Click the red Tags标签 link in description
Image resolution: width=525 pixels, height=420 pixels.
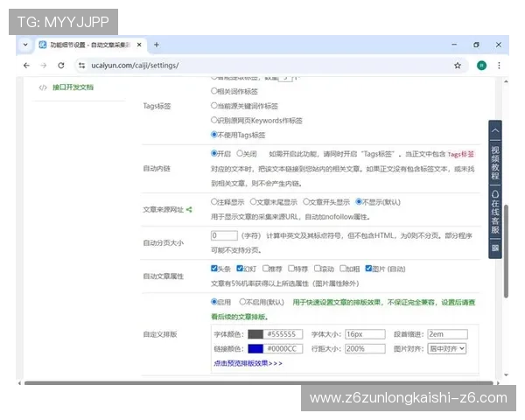click(x=461, y=154)
